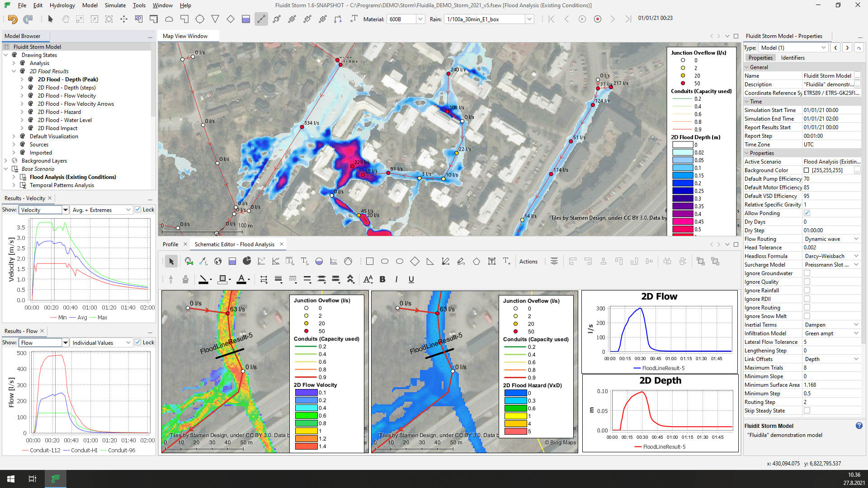The width and height of the screenshot is (868, 488).
Task: Click the Background Color swatch in Properties
Action: click(807, 170)
